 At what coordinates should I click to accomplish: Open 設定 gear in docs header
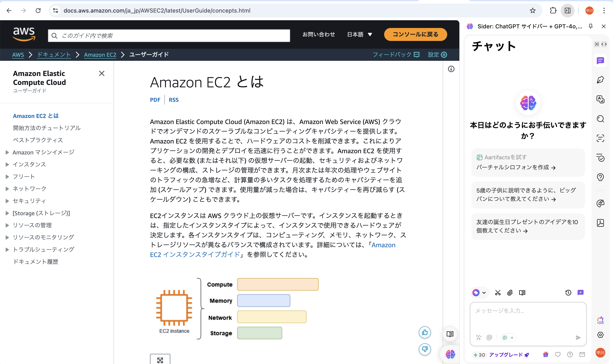(437, 55)
